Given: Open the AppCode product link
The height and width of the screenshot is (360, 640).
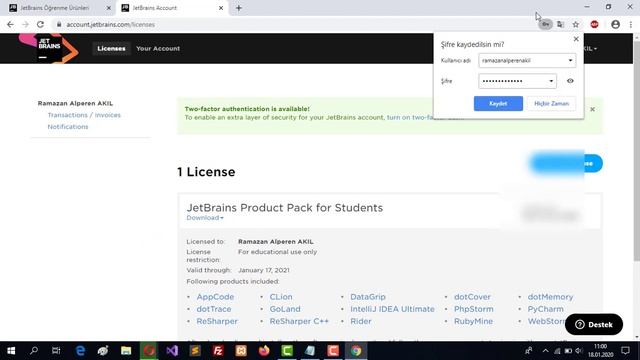Looking at the screenshot, I should pos(215,297).
